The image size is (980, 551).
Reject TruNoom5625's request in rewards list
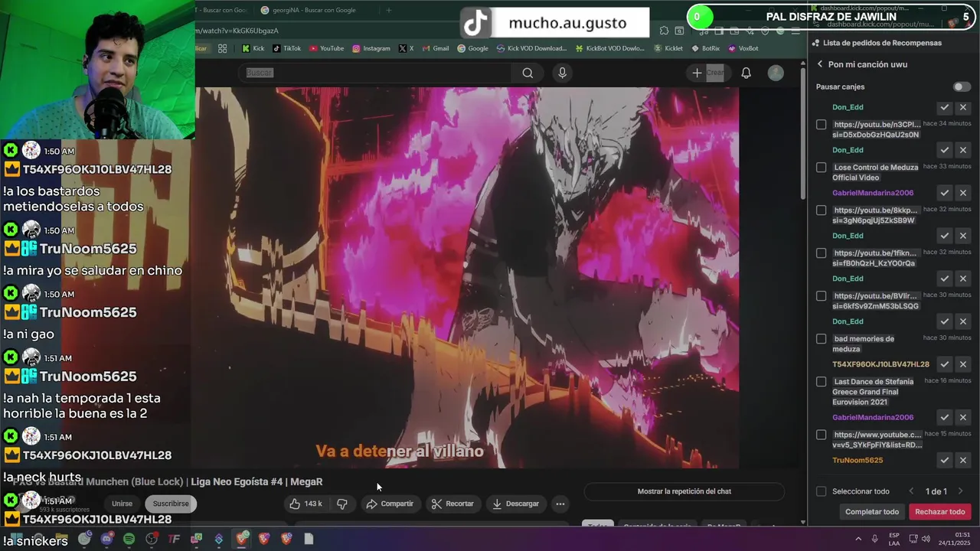click(x=963, y=460)
